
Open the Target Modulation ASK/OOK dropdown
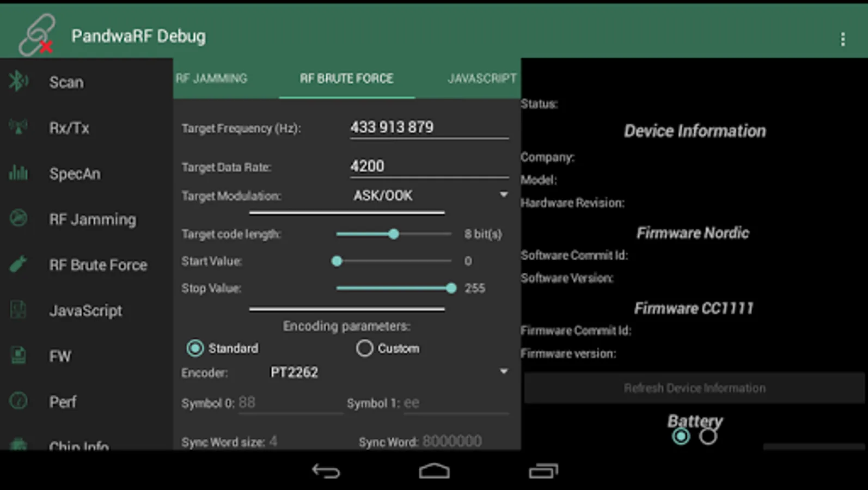tap(430, 195)
